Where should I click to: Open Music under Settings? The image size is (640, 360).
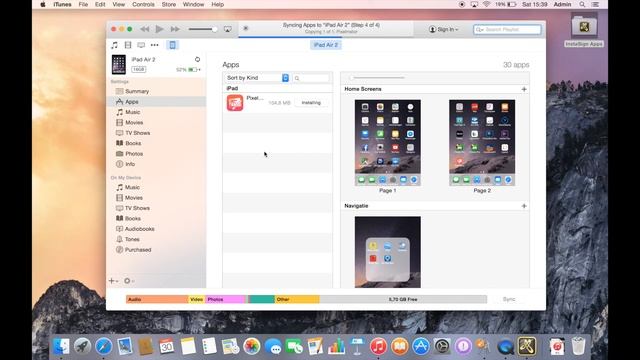coord(133,112)
